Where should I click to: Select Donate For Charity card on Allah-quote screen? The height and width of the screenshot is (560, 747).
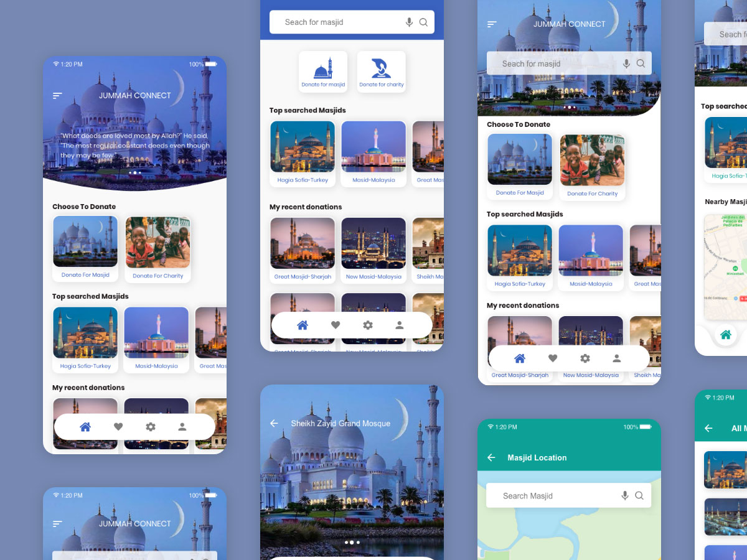[x=158, y=250]
